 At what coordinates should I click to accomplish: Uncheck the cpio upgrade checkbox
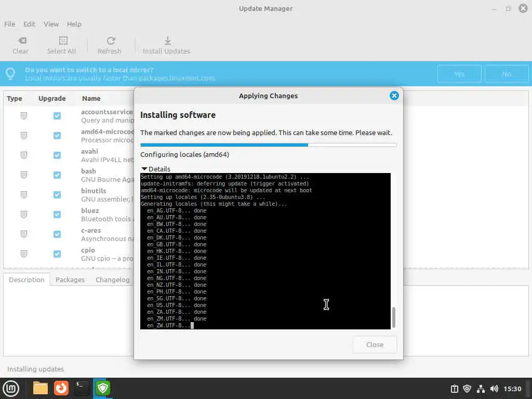(57, 254)
